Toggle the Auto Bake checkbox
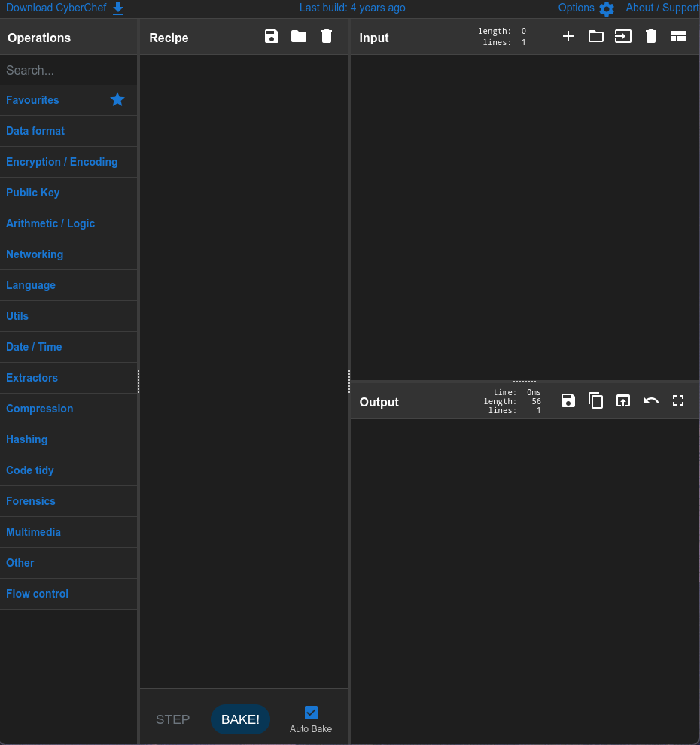The image size is (700, 745). click(311, 711)
